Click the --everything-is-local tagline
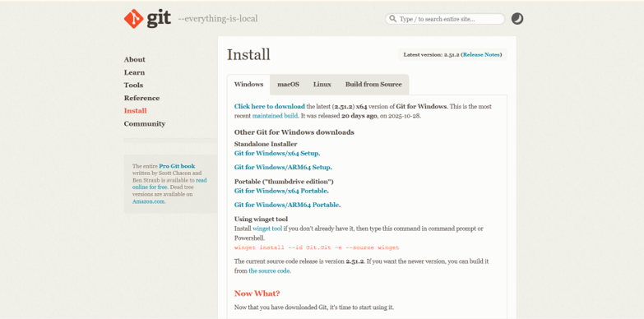644x319 pixels. 218,19
